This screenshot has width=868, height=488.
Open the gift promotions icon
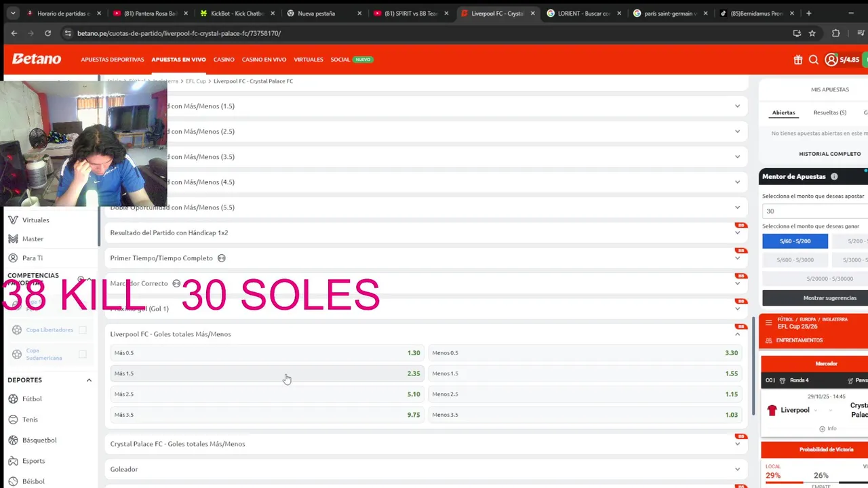click(798, 60)
